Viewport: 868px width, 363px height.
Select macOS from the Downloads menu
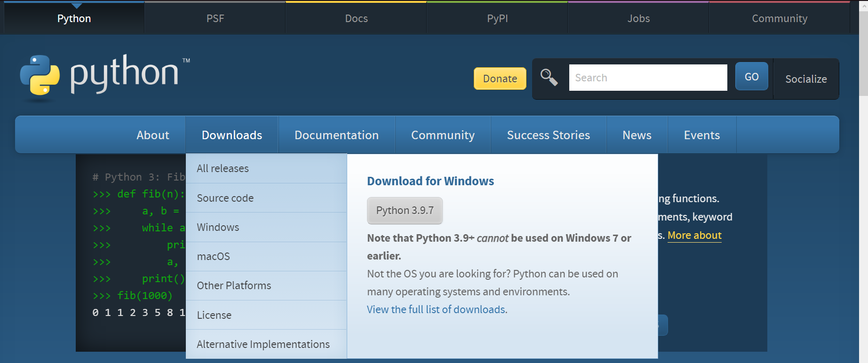[213, 256]
